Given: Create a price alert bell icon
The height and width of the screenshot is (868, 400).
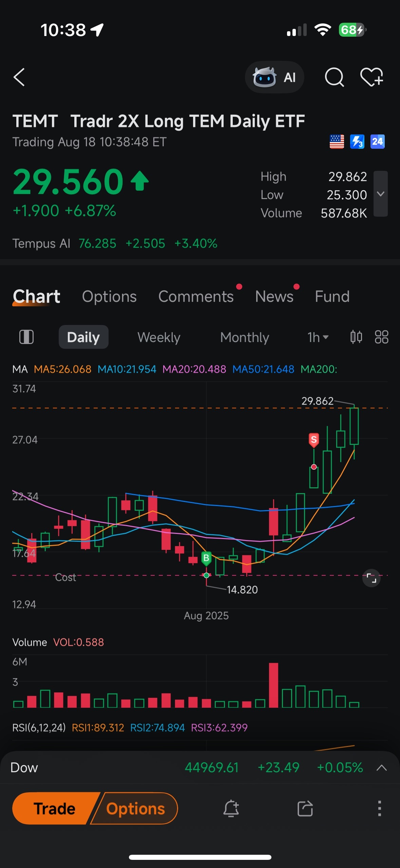Looking at the screenshot, I should click(x=231, y=809).
